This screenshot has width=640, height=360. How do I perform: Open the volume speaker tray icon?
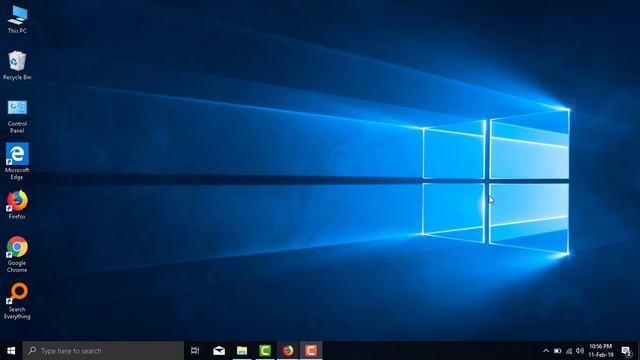pos(580,351)
